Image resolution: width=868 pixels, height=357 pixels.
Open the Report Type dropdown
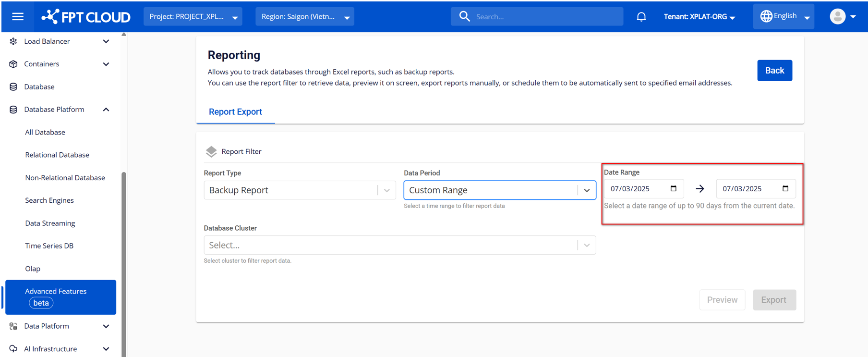click(x=300, y=190)
